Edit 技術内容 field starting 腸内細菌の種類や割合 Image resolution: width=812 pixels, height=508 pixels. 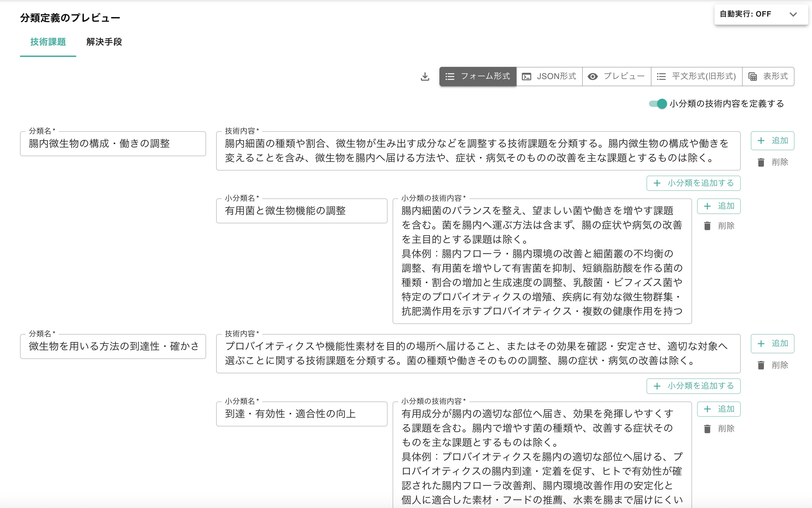pos(478,151)
